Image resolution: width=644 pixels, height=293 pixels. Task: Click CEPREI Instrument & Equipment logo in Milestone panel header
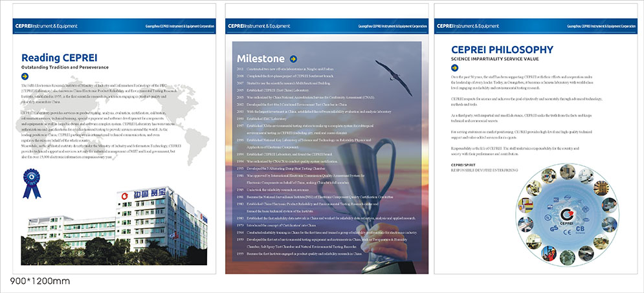259,26
